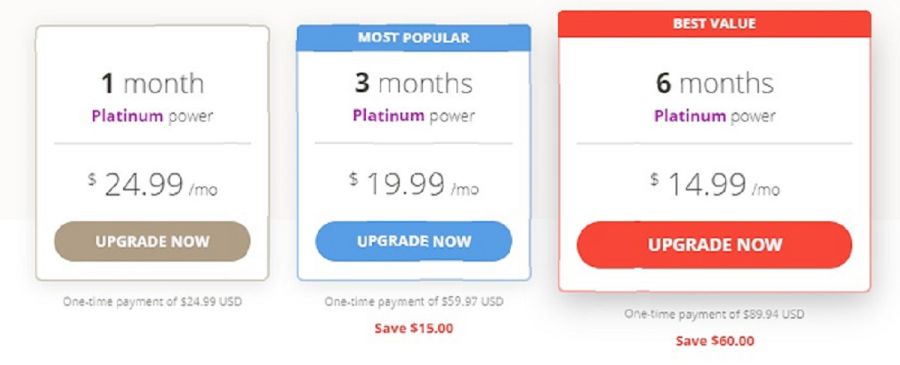This screenshot has height=365, width=900.
Task: Click Platinum power under 3 months
Action: [413, 116]
